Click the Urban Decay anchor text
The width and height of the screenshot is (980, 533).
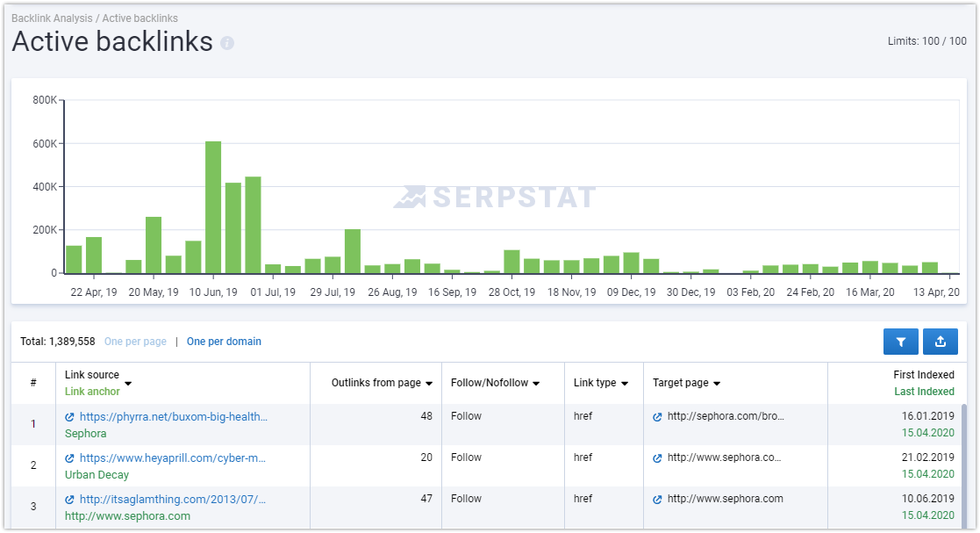(x=97, y=475)
